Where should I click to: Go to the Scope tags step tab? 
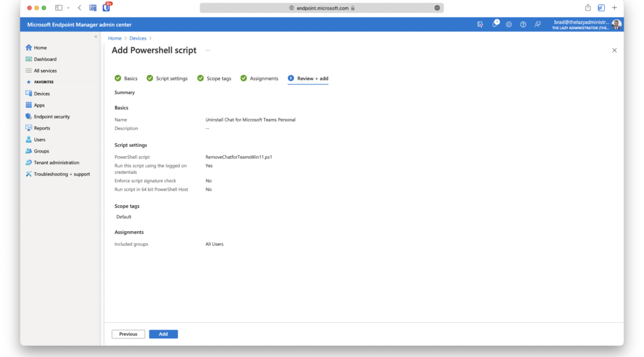tap(214, 78)
